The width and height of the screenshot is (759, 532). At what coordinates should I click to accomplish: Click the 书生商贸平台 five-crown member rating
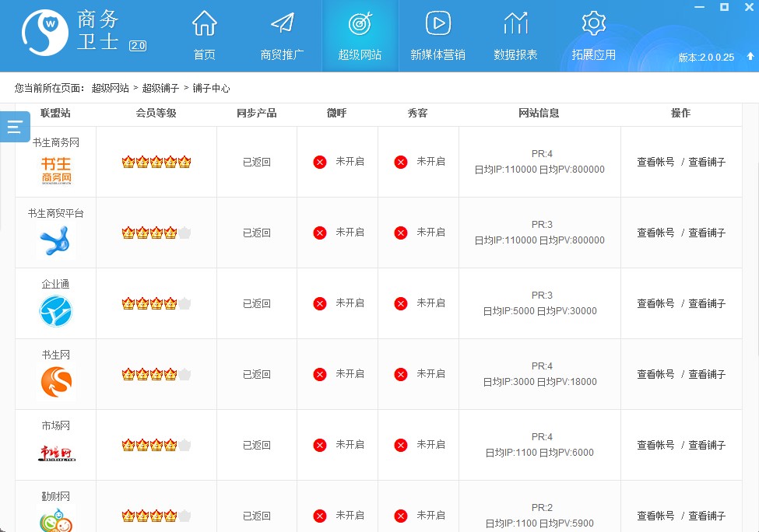coord(156,233)
